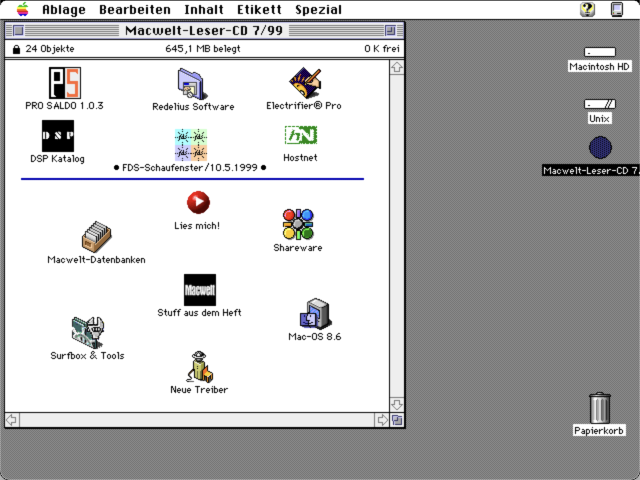Select the Hostnet icon

[x=301, y=135]
